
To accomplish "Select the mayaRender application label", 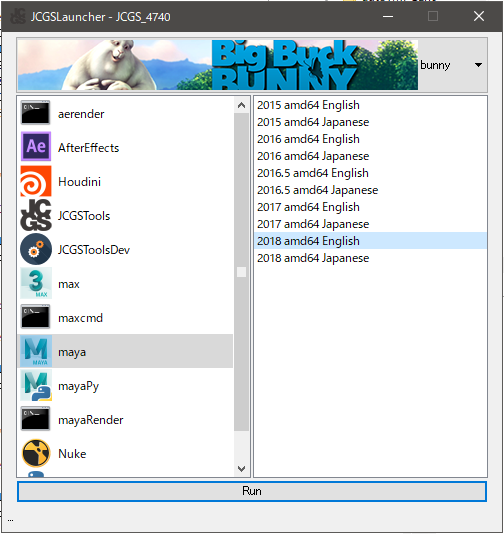I will pyautogui.click(x=91, y=420).
